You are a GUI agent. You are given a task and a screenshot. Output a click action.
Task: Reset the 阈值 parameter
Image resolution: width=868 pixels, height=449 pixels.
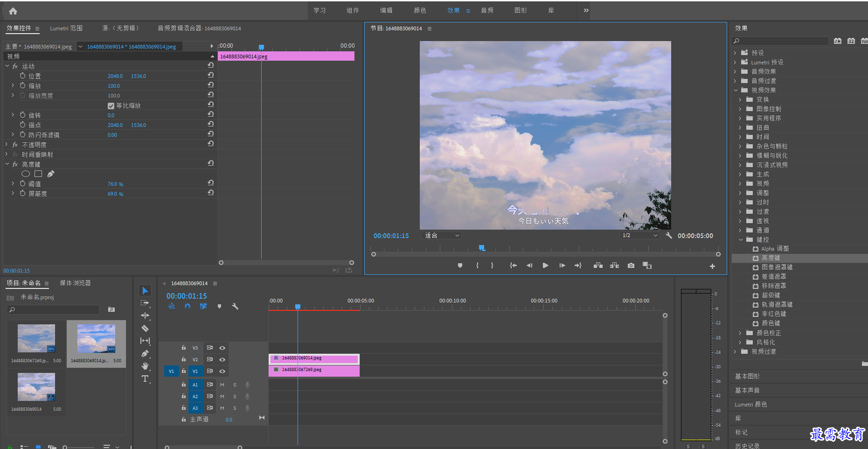click(x=211, y=183)
